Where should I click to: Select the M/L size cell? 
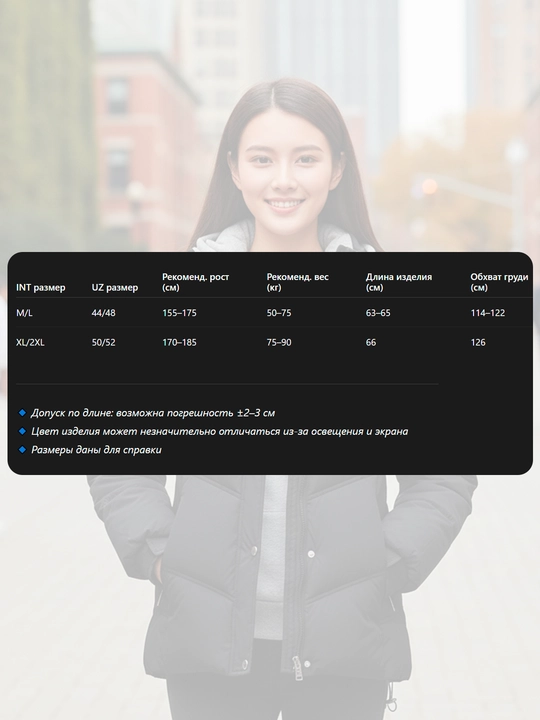[24, 313]
